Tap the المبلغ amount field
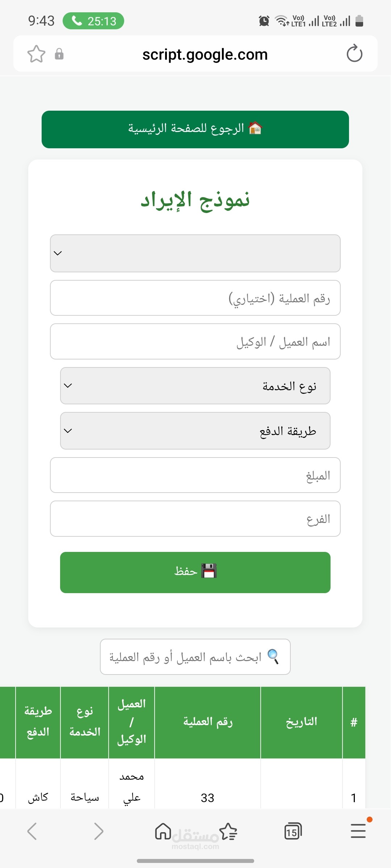391x868 pixels. [195, 475]
